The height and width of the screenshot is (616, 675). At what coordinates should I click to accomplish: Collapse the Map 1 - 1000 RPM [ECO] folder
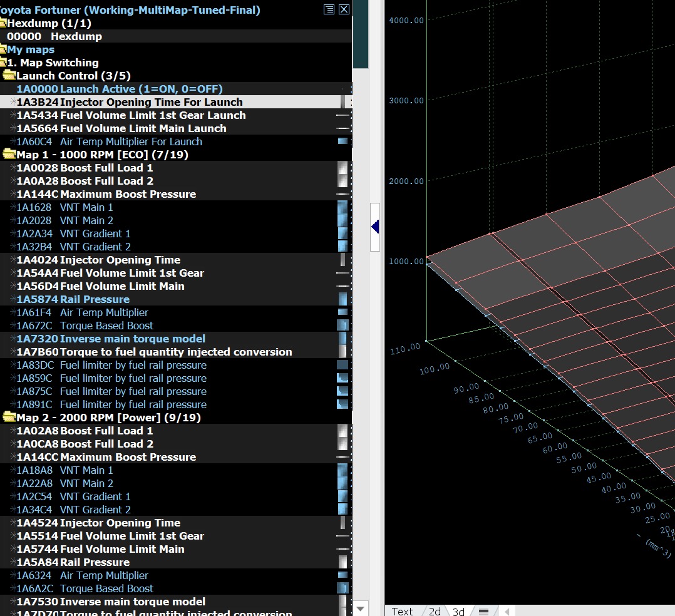click(x=9, y=154)
